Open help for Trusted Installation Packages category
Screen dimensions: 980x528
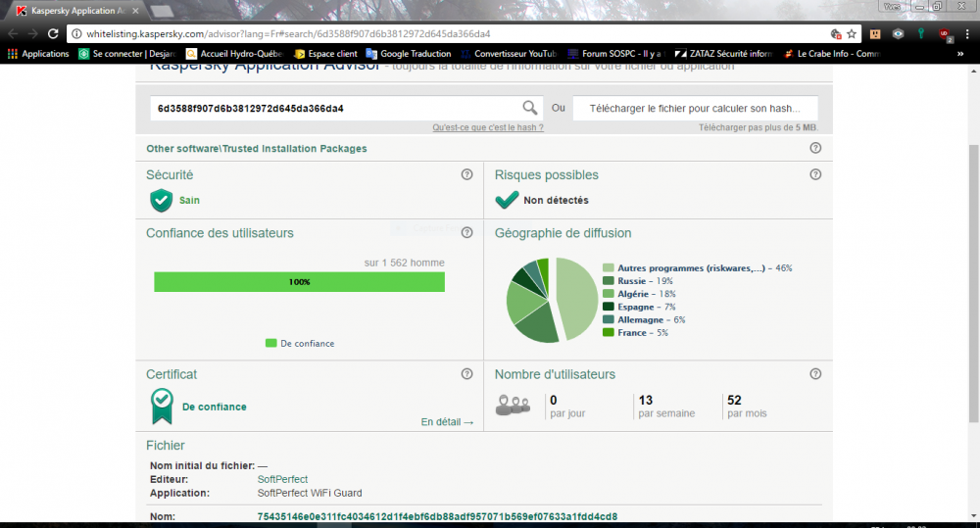point(815,148)
